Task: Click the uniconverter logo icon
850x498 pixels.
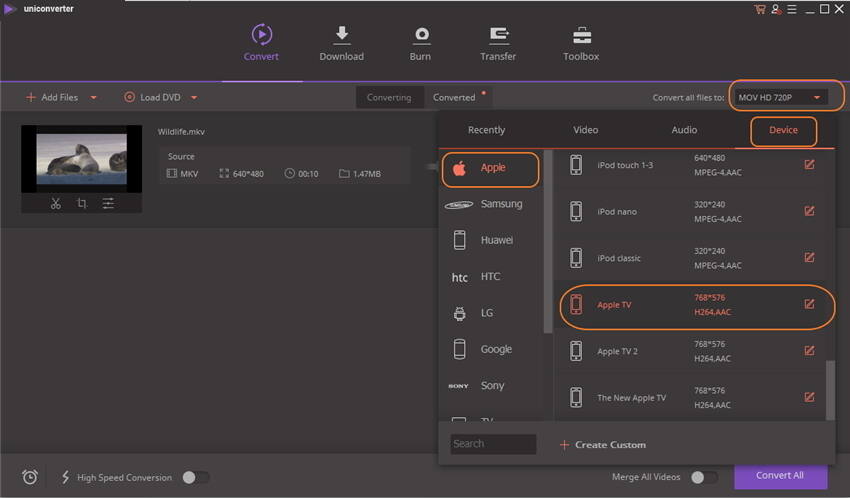Action: click(x=9, y=9)
